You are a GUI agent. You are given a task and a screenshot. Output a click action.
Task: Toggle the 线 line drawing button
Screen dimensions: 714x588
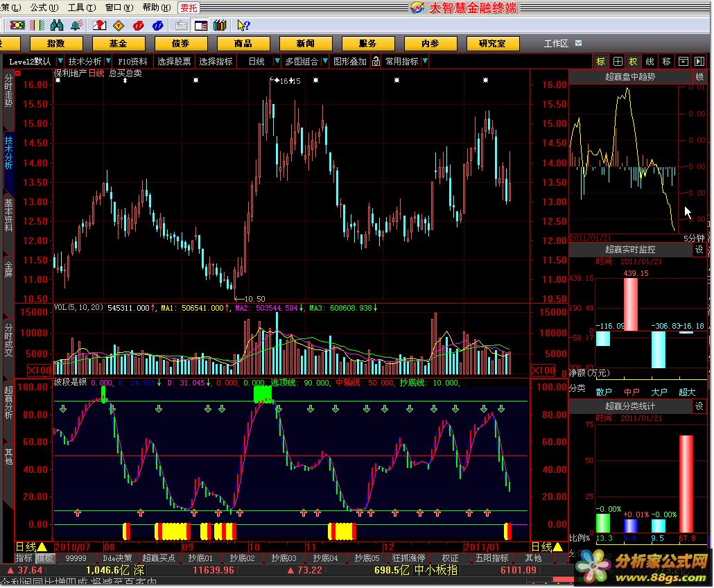point(650,61)
